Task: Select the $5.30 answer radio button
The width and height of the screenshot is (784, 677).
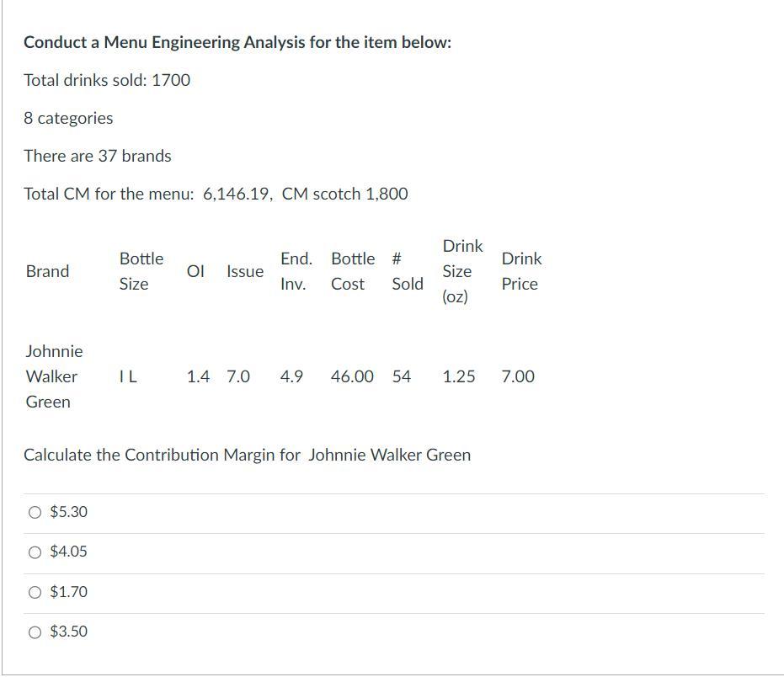Action: click(x=34, y=511)
